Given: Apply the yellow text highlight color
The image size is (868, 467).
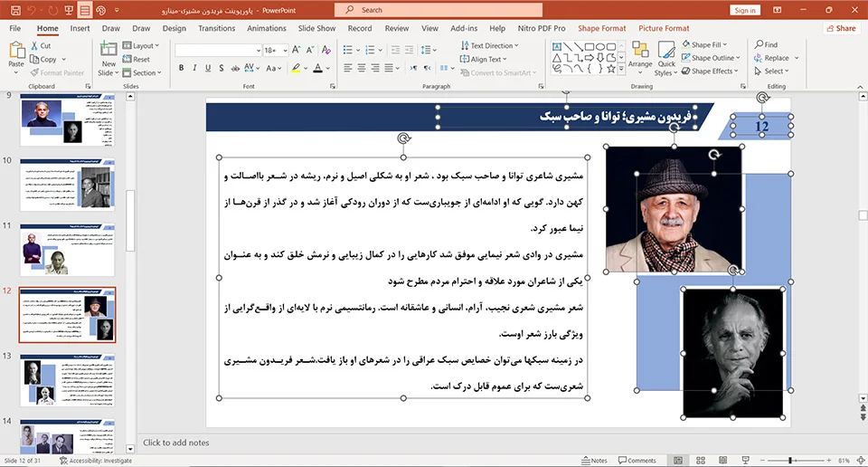Looking at the screenshot, I should [x=297, y=68].
